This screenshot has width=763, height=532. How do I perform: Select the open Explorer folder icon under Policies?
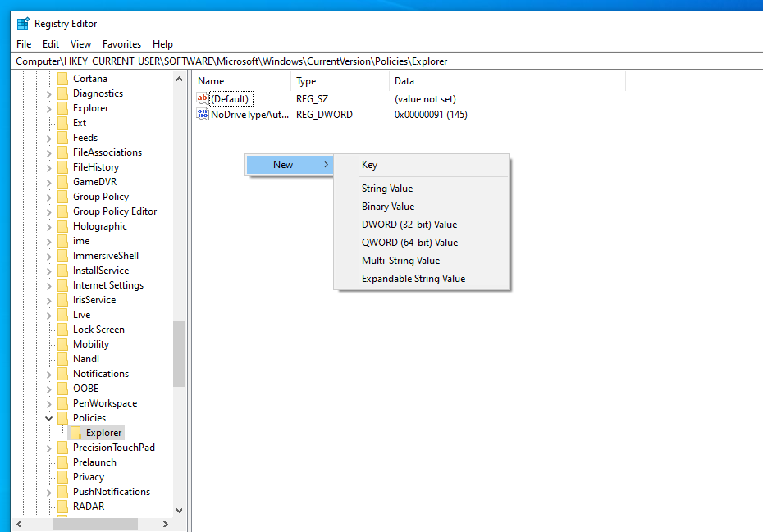pos(75,433)
